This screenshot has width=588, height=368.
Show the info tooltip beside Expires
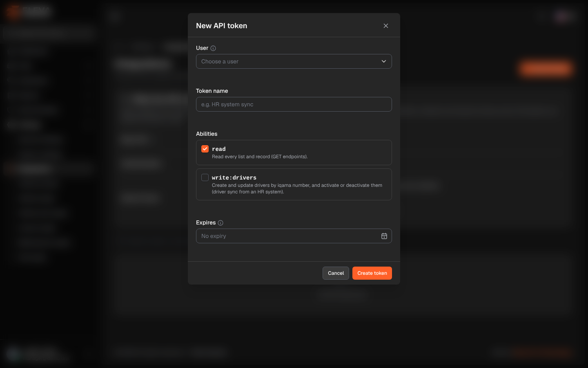220,223
